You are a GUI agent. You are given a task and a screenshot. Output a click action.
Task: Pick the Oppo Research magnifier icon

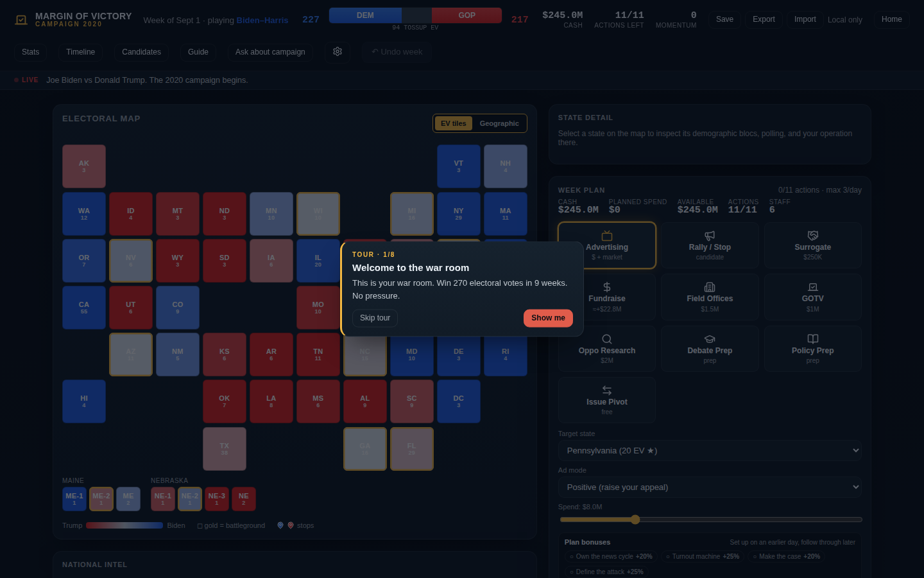point(607,339)
